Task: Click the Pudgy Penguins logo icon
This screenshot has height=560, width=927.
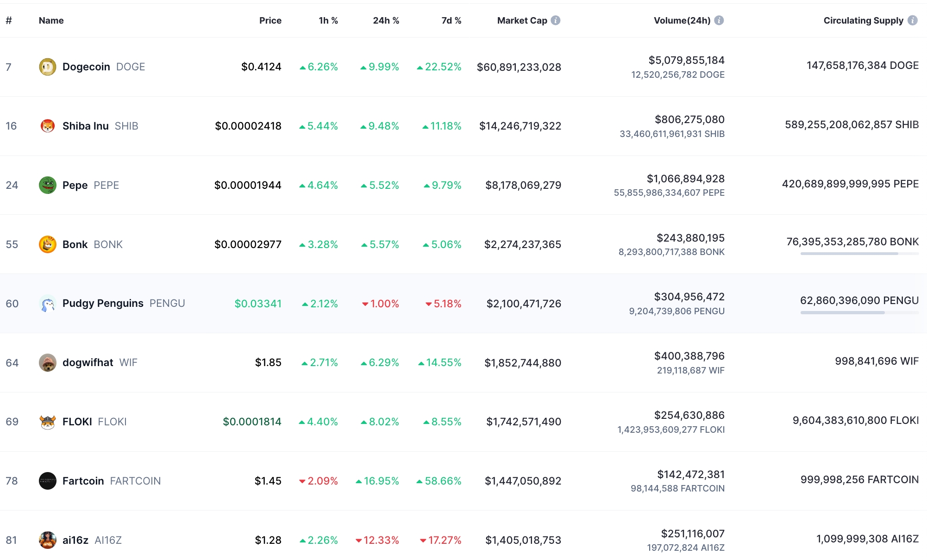Action: click(x=48, y=304)
